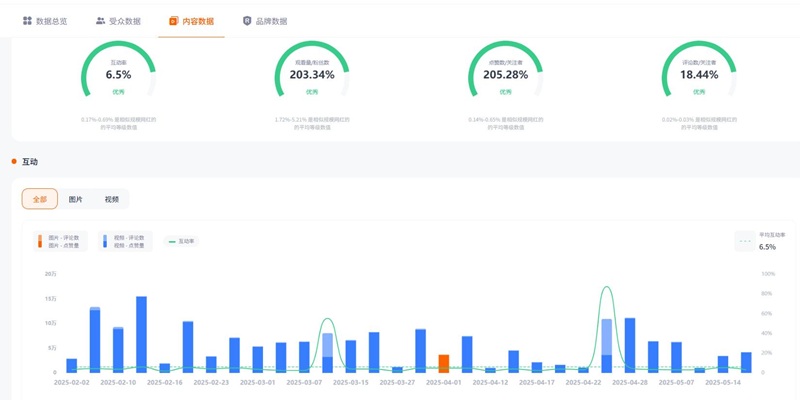Filter interactions by 视频
800x400 pixels.
111,199
